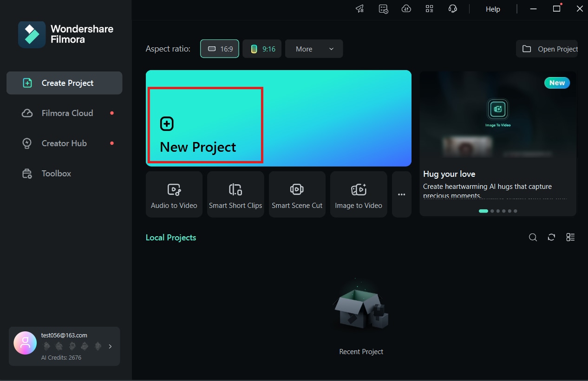Click the Aspect ratio label
Screen dimensions: 588x381
pos(168,49)
